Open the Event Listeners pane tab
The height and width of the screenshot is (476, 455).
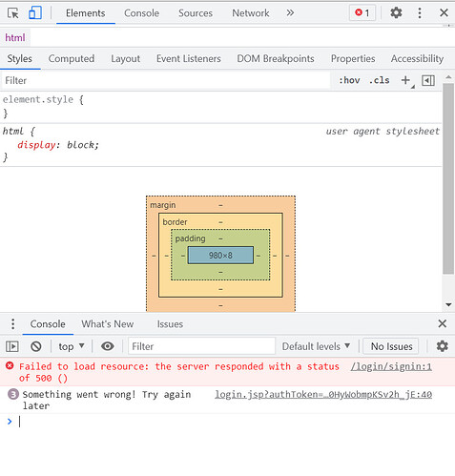189,59
